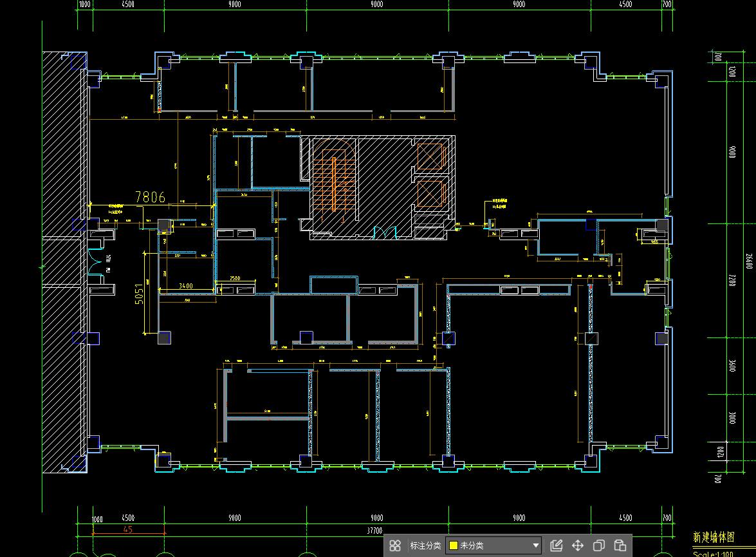Click the 3400 dimension label
The image size is (756, 557).
pyautogui.click(x=186, y=286)
